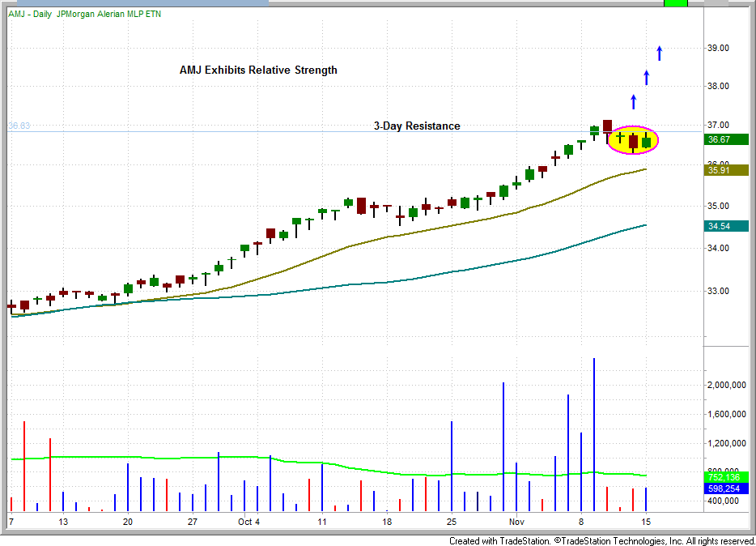756x546 pixels.
Task: Click the "7" date axis label
Action: pyautogui.click(x=11, y=522)
